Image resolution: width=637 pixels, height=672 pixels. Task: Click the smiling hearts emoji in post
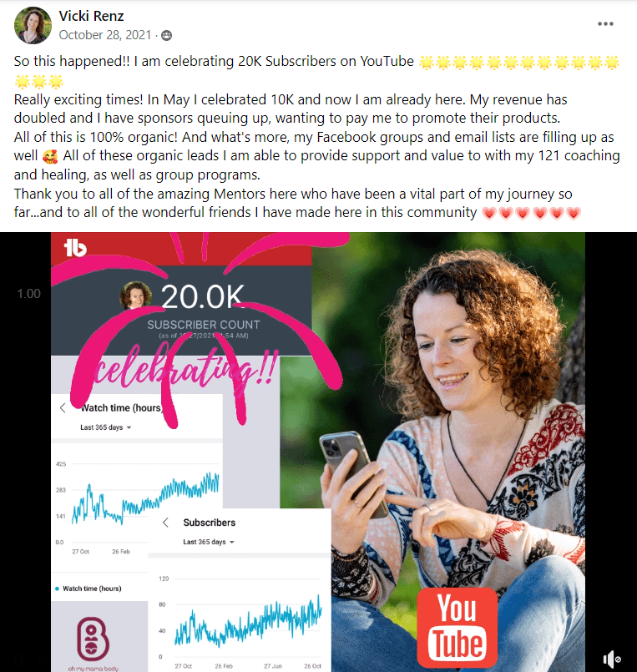click(50, 156)
